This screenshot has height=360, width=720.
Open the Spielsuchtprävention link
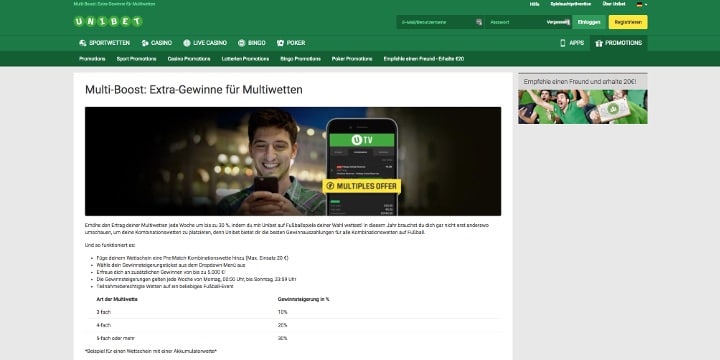point(571,4)
